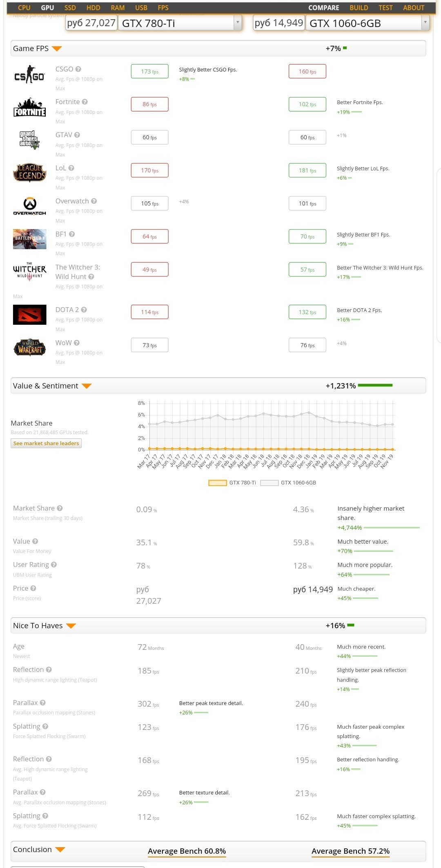This screenshot has width=441, height=868.
Task: Click the Overwatch game logo
Action: pos(29,206)
